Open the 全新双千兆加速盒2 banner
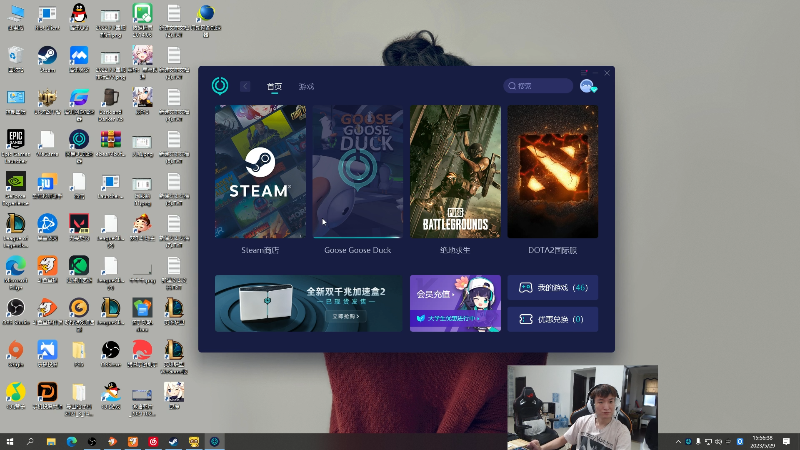 [x=309, y=304]
